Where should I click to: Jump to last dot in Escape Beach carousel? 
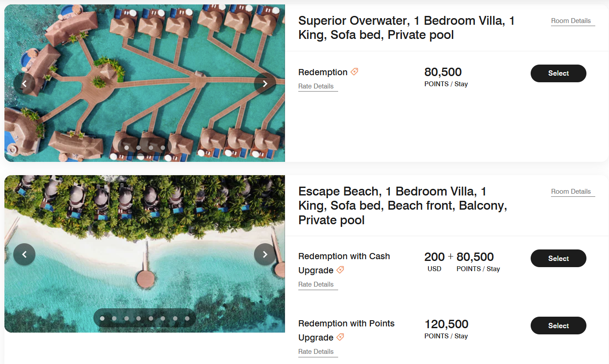pyautogui.click(x=187, y=318)
